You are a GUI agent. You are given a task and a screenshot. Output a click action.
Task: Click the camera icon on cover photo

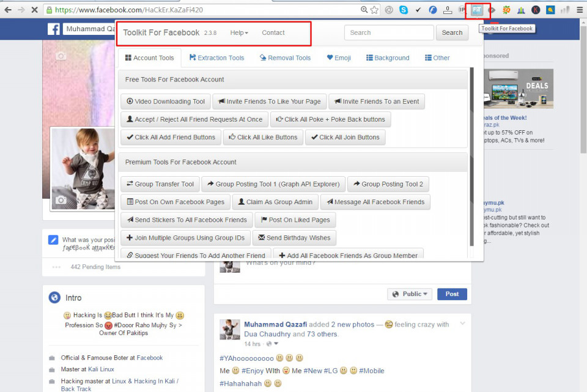click(61, 56)
